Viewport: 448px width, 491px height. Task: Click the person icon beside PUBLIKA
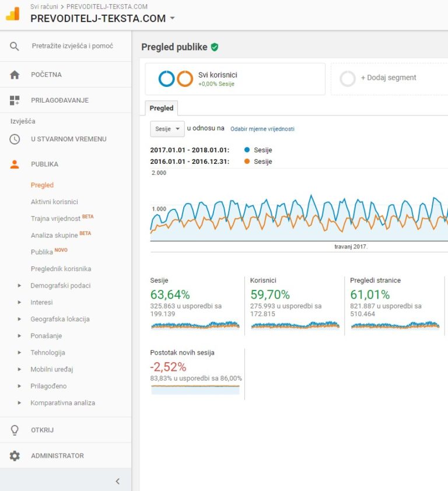pos(15,164)
